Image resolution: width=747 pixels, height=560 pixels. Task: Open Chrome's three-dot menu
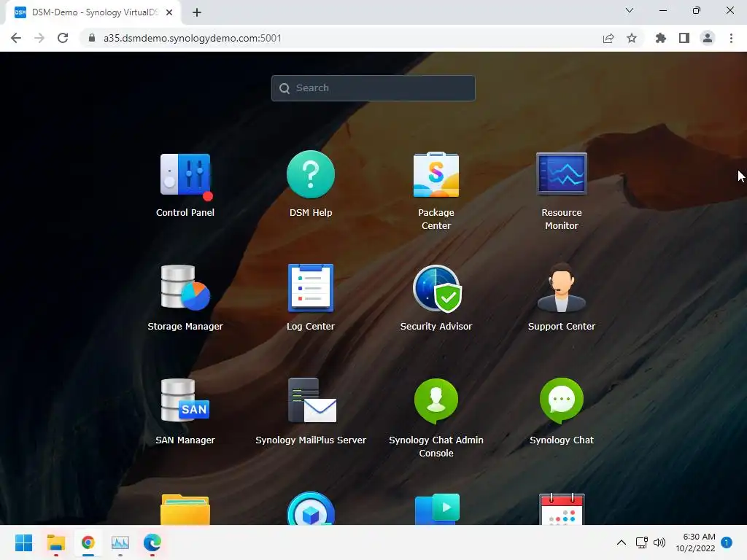731,38
